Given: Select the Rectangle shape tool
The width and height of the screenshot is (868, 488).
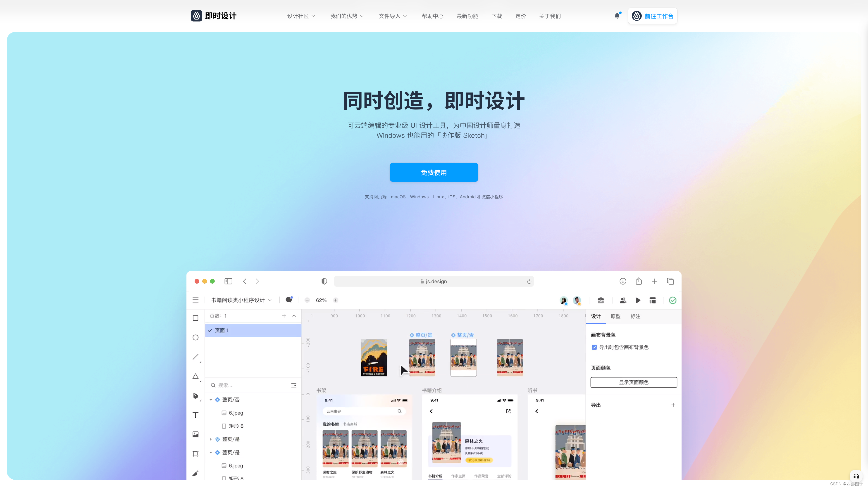Looking at the screenshot, I should tap(196, 318).
